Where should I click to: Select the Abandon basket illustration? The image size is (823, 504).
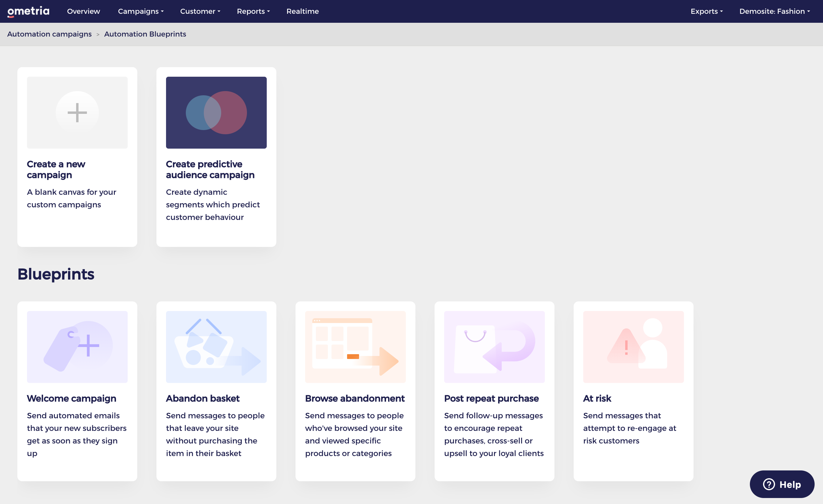pyautogui.click(x=216, y=347)
